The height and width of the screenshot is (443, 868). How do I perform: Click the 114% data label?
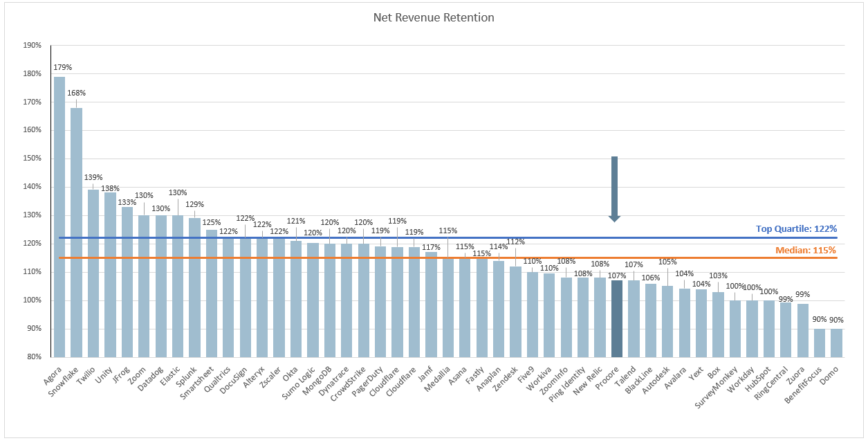[499, 246]
